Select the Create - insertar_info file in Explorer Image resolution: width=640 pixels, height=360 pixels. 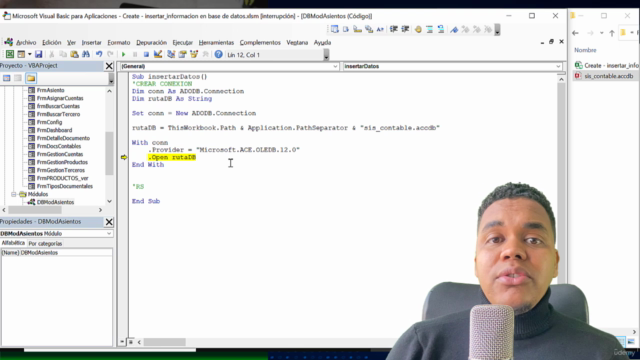tap(607, 65)
